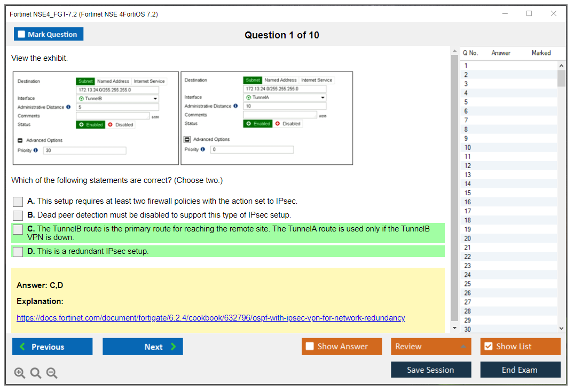This screenshot has width=574, height=392.
Task: Open the docs.fortinet.com explanation link
Action: click(x=211, y=318)
